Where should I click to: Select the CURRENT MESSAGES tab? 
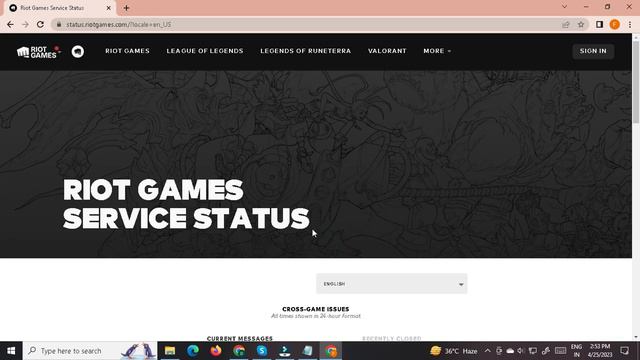click(240, 338)
